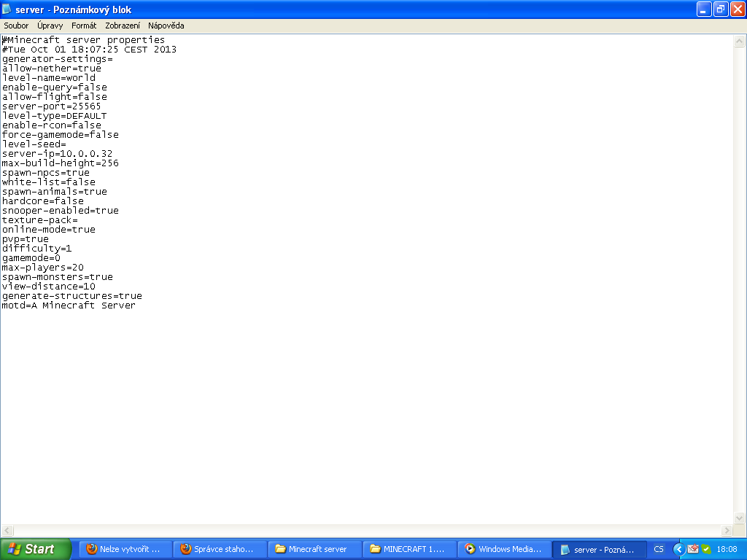Click the 'server-port=25565' line

click(x=52, y=106)
